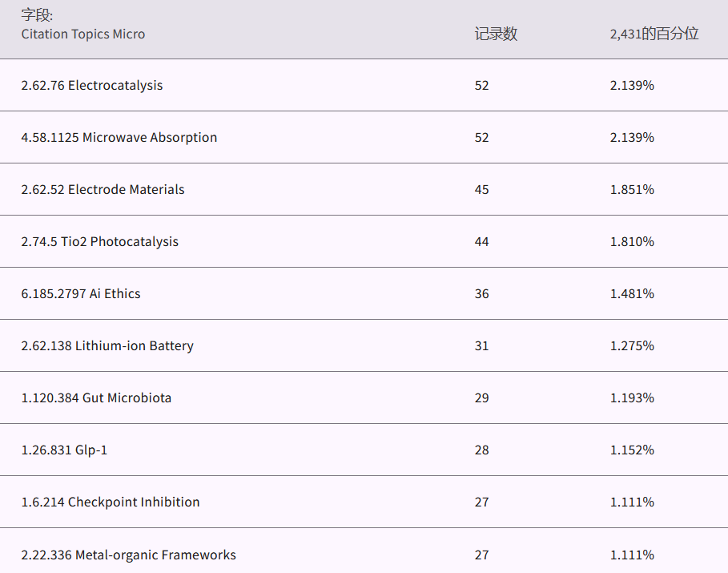Click record count 45 for Electrode Materials
The height and width of the screenshot is (573, 728).
coord(481,189)
